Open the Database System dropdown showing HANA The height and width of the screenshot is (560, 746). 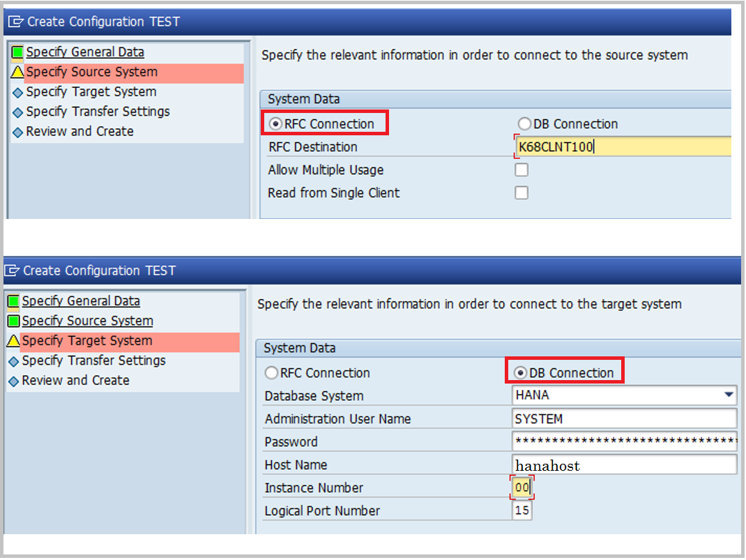click(730, 395)
